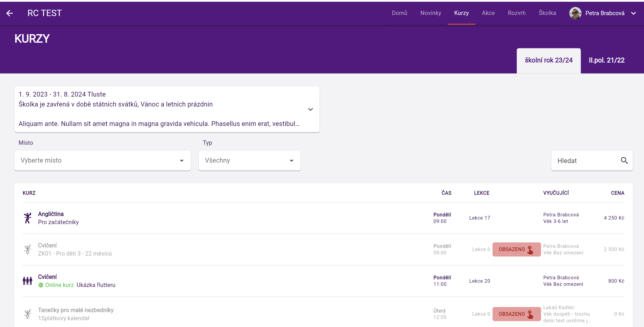The width and height of the screenshot is (644, 327).
Task: Open the Typ dropdown showing Všechny
Action: [249, 161]
